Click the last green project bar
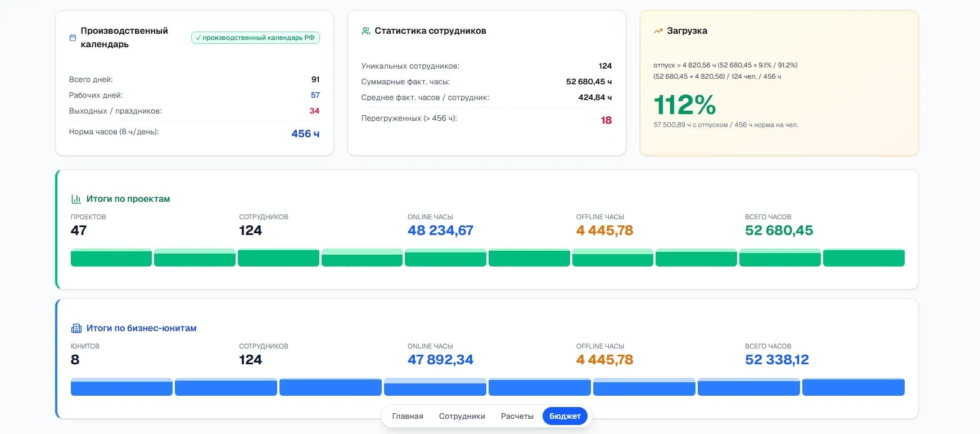Image resolution: width=980 pixels, height=434 pixels. point(864,257)
